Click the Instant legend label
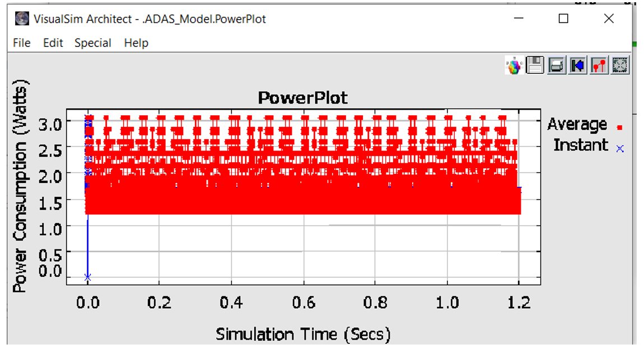The image size is (644, 349). click(580, 145)
